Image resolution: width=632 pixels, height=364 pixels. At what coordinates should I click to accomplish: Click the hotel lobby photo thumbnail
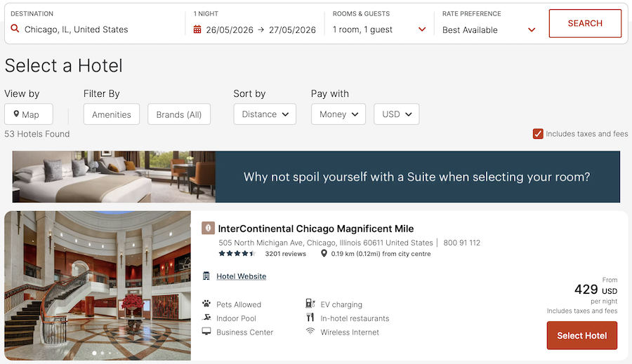tap(98, 285)
